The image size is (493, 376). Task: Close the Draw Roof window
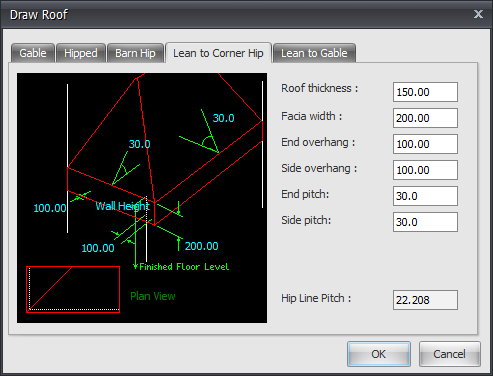(x=478, y=14)
